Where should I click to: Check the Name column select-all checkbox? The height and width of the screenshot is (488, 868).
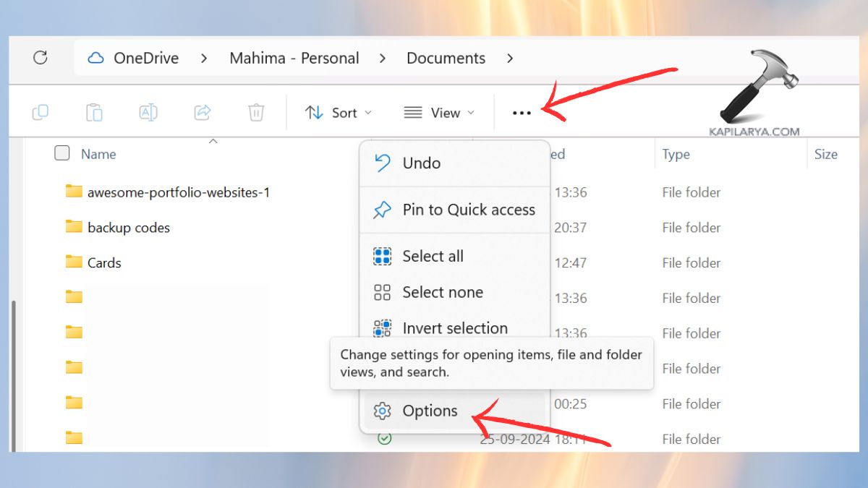(61, 153)
